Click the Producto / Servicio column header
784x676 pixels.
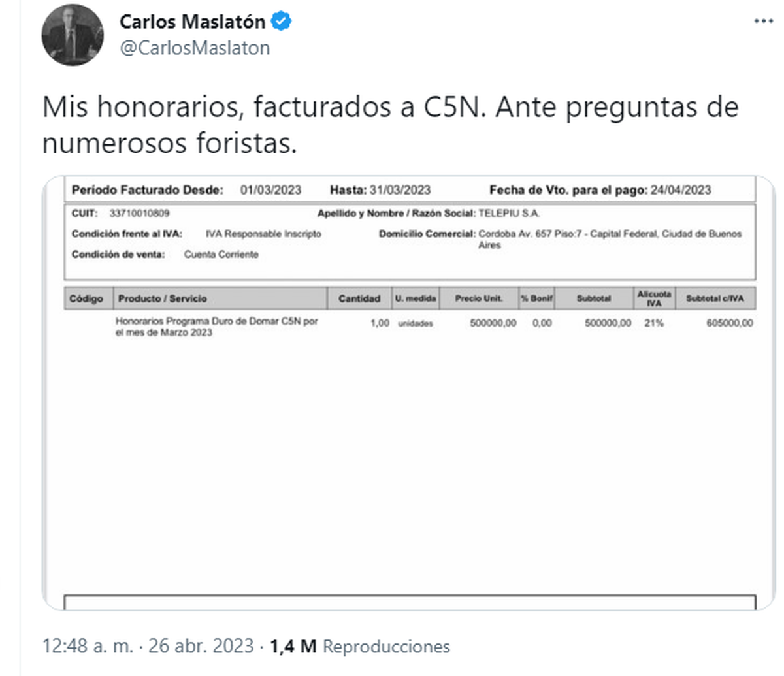tap(163, 298)
